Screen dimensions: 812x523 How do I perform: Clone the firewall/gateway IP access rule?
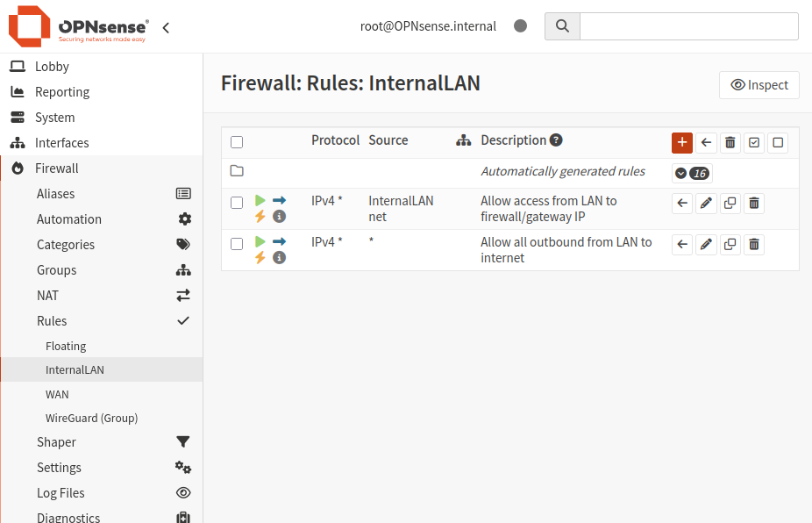click(730, 204)
